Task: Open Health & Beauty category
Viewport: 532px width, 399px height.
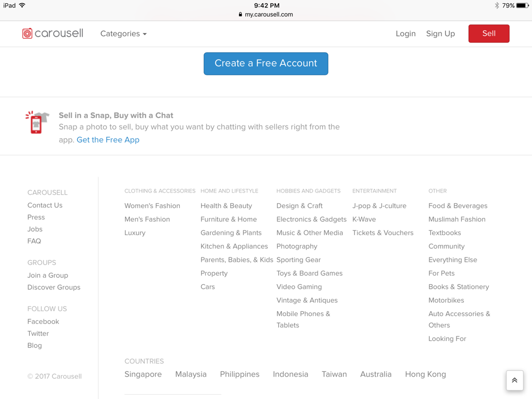Action: (226, 205)
